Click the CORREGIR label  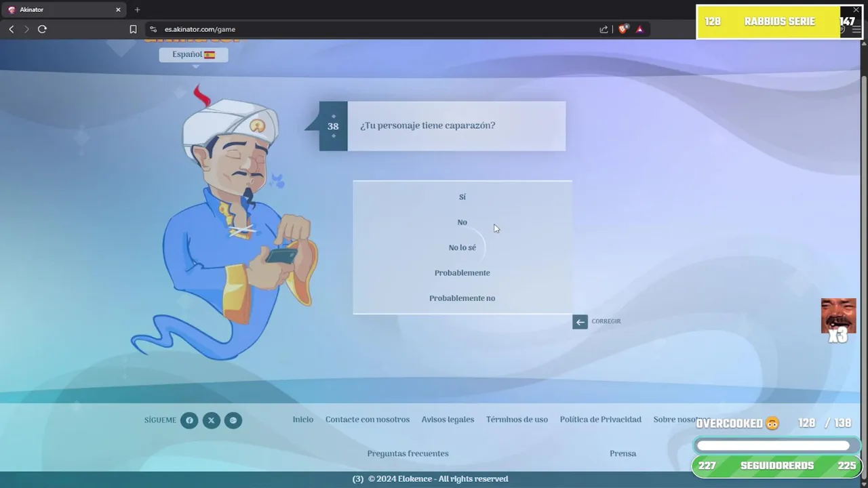[x=606, y=321]
